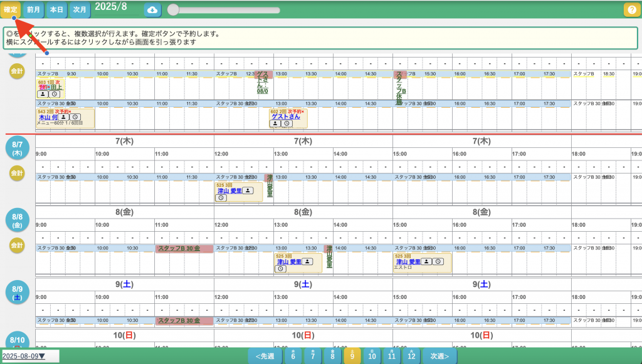Open customer profile icon for 田上 booking
The height and width of the screenshot is (364, 642).
(43, 94)
